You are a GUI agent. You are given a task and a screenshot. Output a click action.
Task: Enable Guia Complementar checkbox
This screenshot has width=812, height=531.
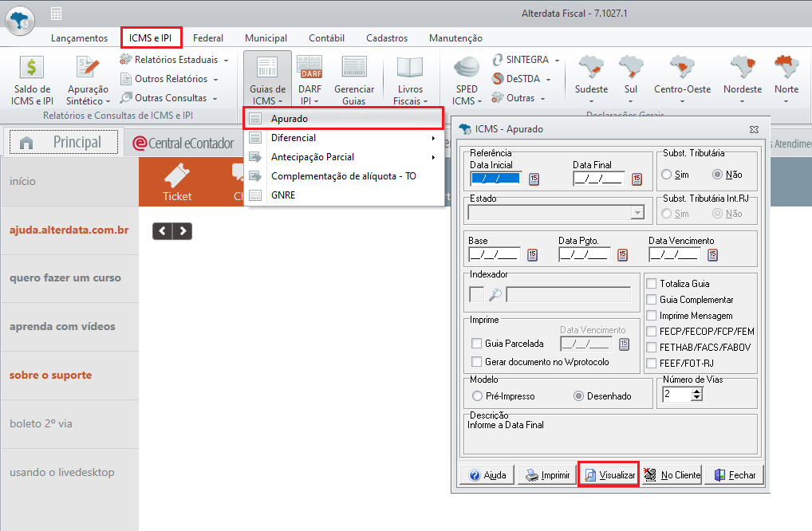(652, 300)
